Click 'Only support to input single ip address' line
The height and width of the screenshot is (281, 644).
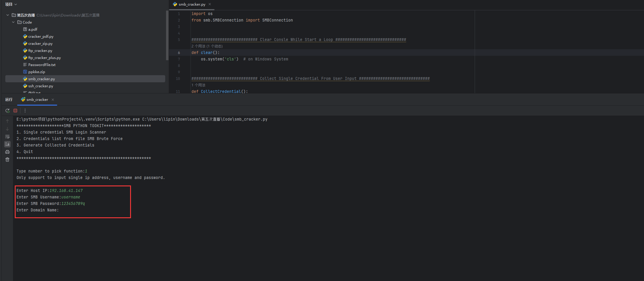(x=91, y=178)
